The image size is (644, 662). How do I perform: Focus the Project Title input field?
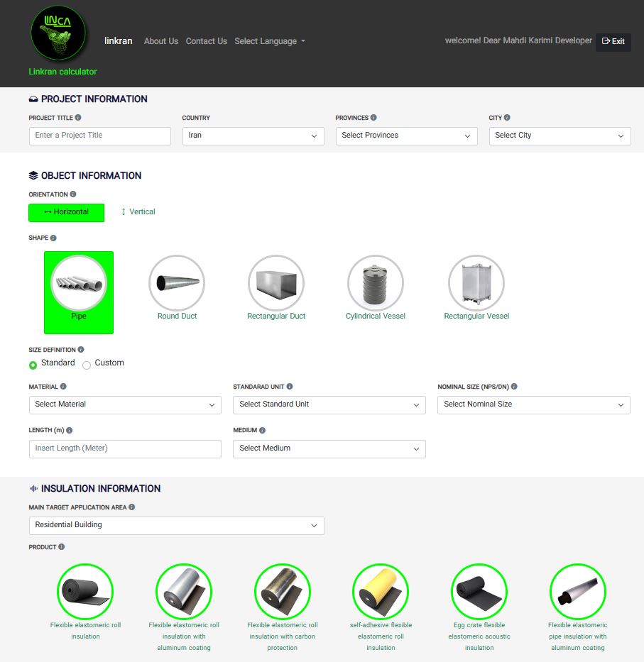click(x=99, y=136)
